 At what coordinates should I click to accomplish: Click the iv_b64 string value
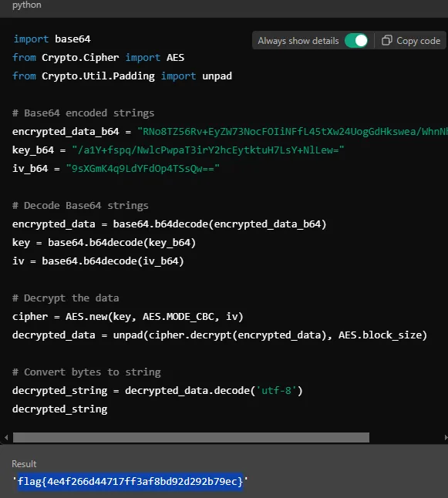[x=143, y=168]
